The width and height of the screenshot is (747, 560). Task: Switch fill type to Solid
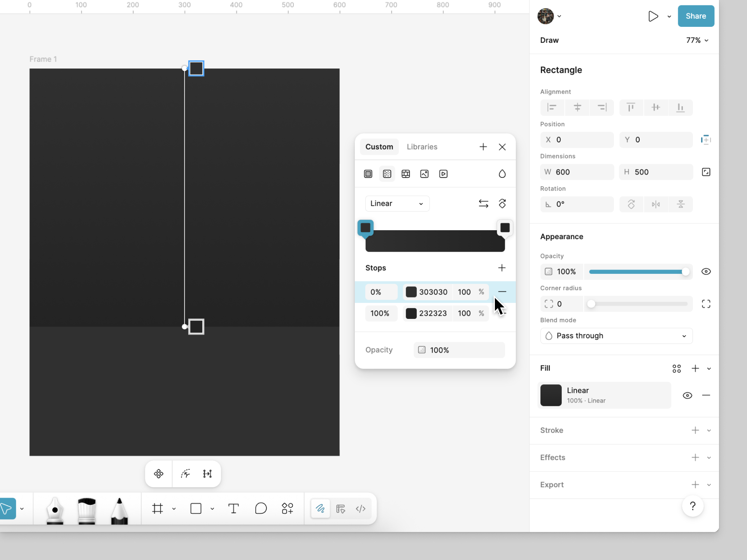368,174
